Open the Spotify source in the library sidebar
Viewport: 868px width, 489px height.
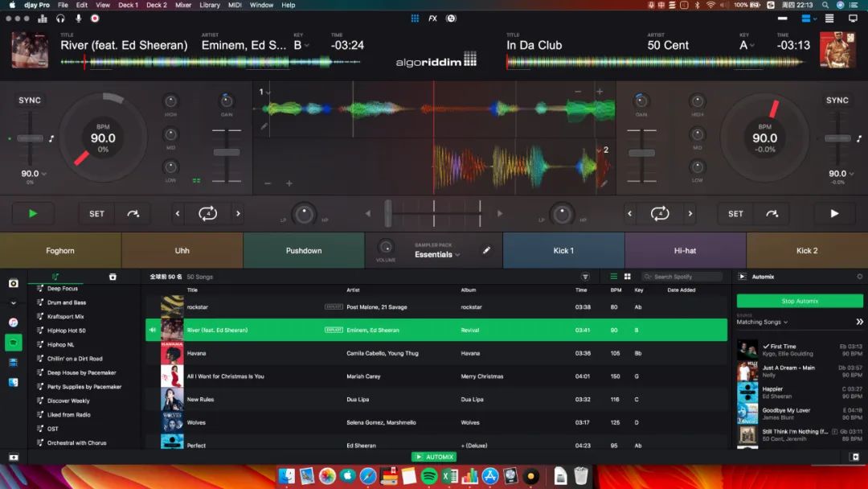(14, 343)
